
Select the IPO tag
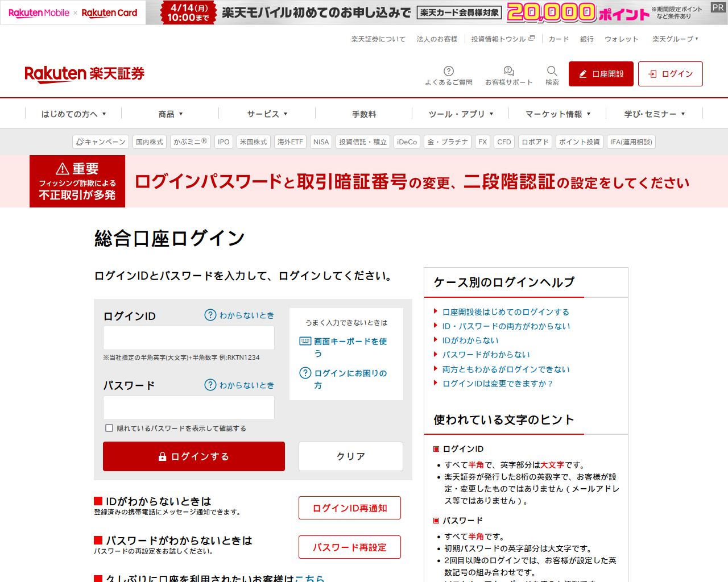coord(224,142)
